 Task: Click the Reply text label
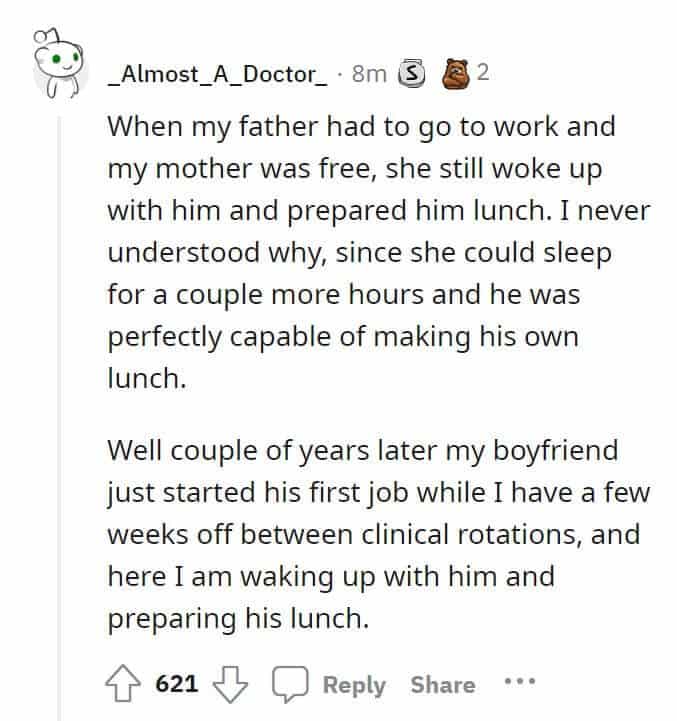(x=354, y=685)
